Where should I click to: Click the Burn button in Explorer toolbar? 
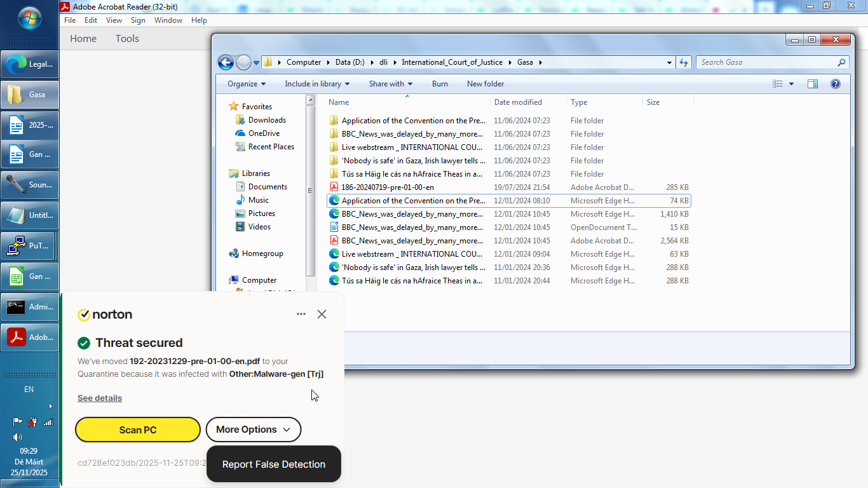(440, 84)
